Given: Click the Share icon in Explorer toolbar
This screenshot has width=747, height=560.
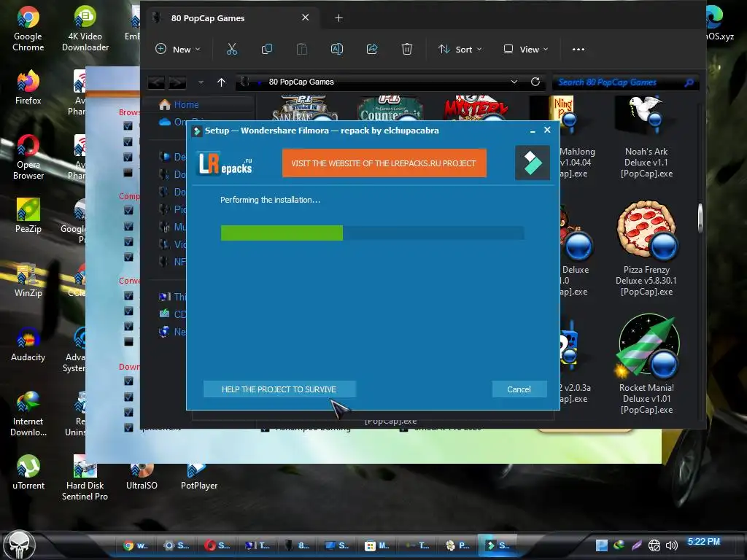Looking at the screenshot, I should (x=371, y=49).
